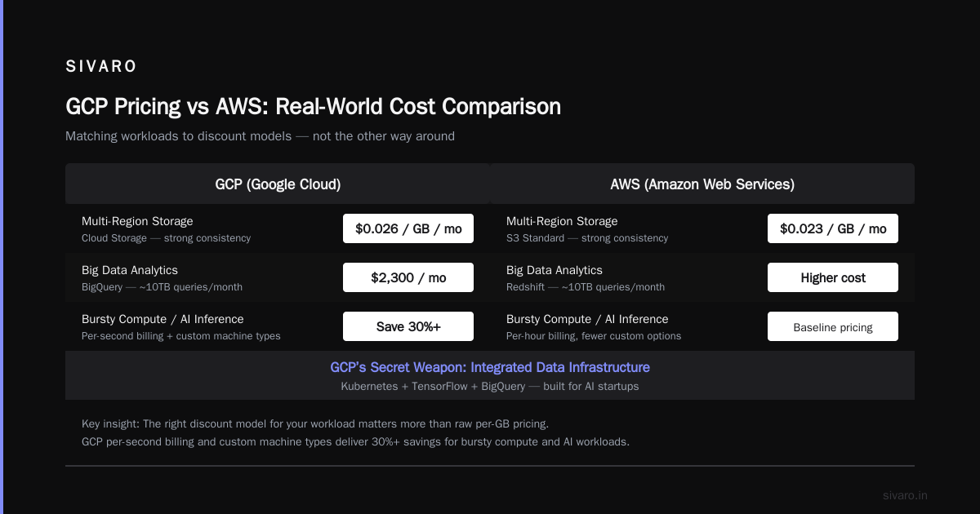Click Per-hour billing, fewer custom options text
980x514 pixels.
(594, 336)
